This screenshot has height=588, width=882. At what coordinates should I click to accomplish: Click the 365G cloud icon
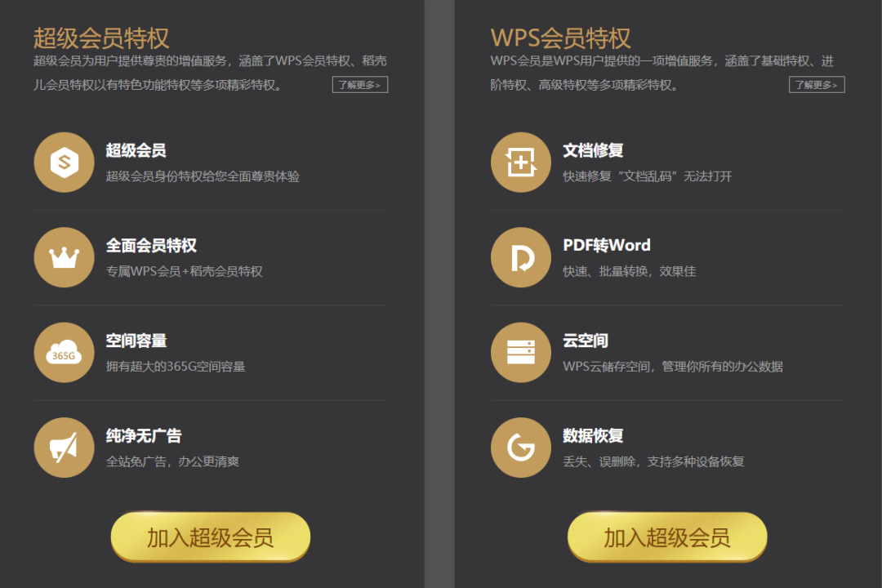pos(65,352)
